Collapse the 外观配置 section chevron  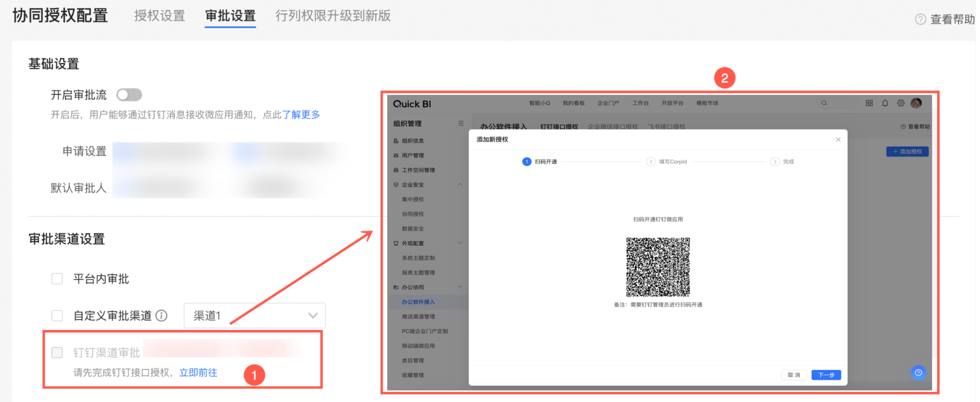click(x=460, y=243)
